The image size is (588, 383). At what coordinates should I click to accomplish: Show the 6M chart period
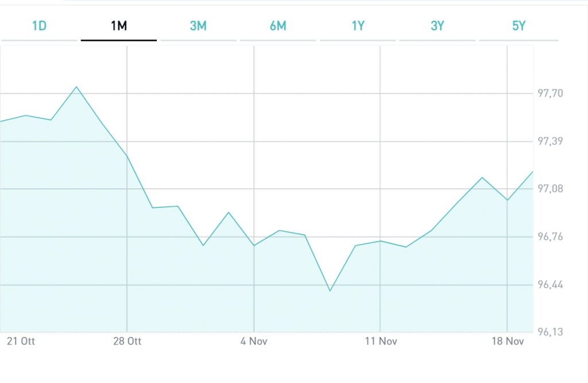point(278,26)
